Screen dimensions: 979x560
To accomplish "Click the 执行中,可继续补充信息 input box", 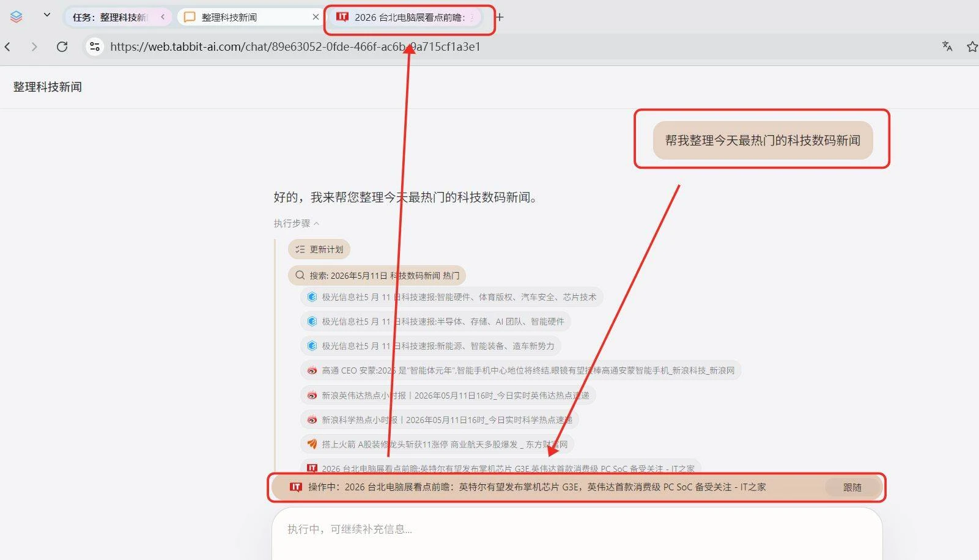I will click(577, 529).
